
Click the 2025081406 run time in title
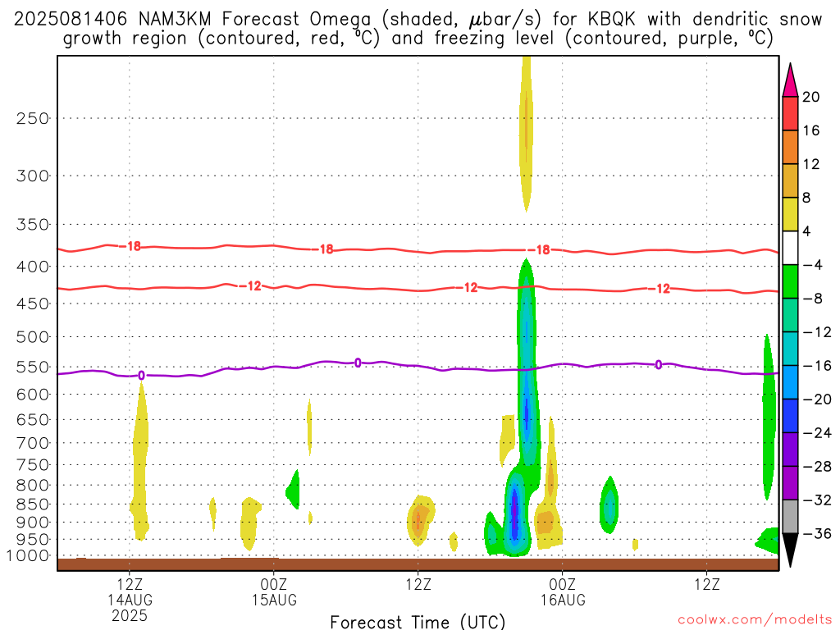[71, 20]
